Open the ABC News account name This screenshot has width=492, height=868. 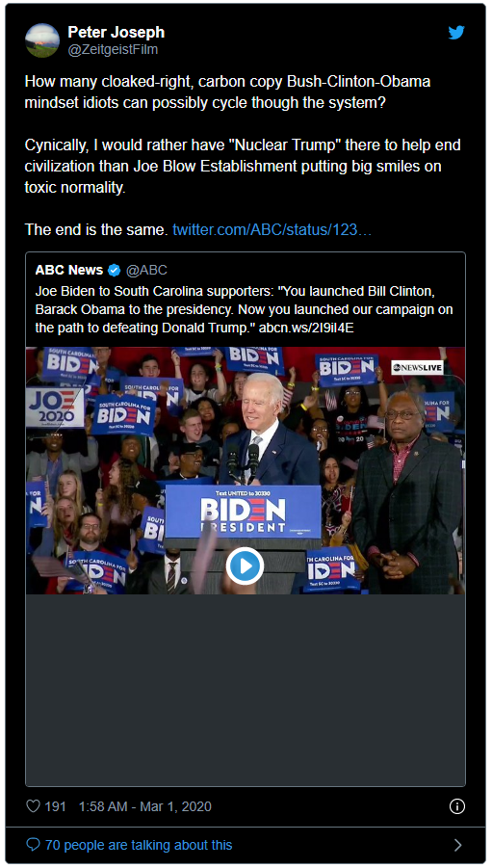tap(69, 270)
